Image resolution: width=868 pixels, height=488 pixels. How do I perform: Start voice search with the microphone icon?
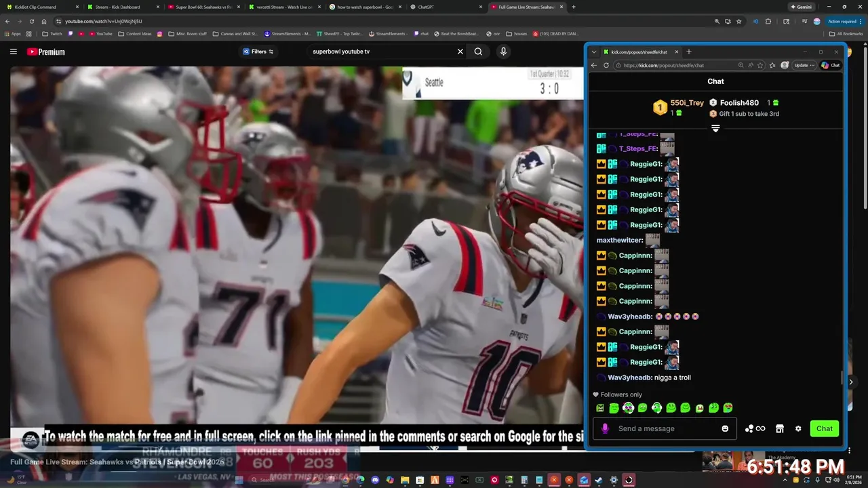503,52
